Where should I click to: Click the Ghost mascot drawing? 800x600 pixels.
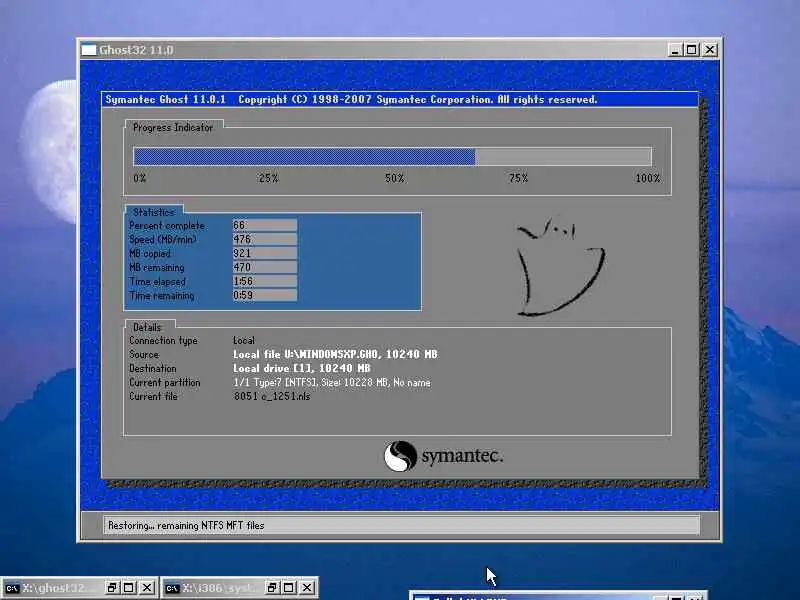pyautogui.click(x=560, y=266)
